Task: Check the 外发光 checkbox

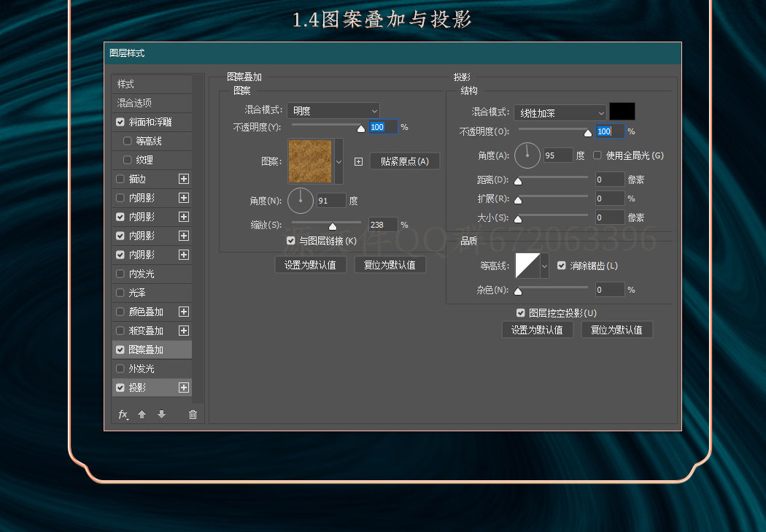Action: tap(120, 369)
